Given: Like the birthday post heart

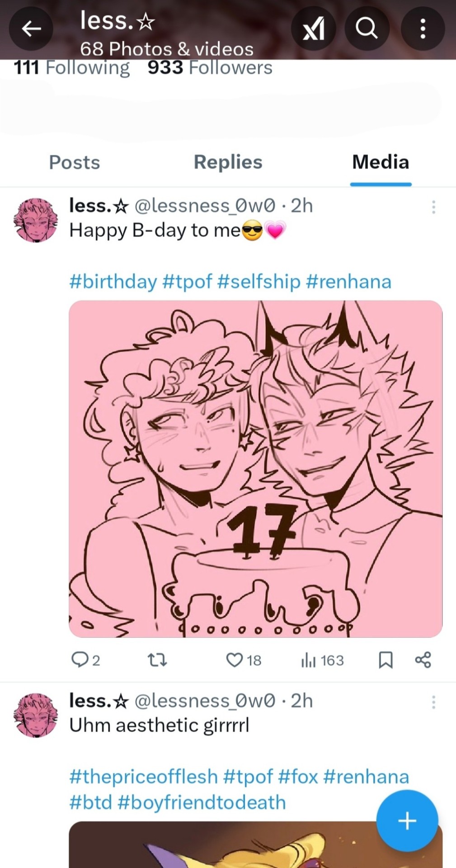Looking at the screenshot, I should coord(244,660).
